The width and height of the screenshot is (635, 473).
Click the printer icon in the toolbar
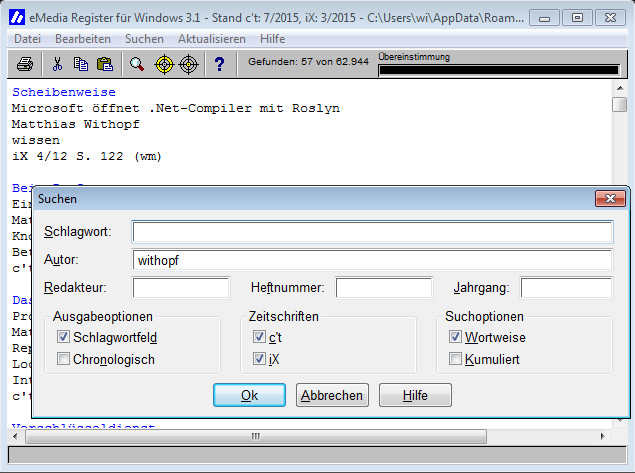25,65
